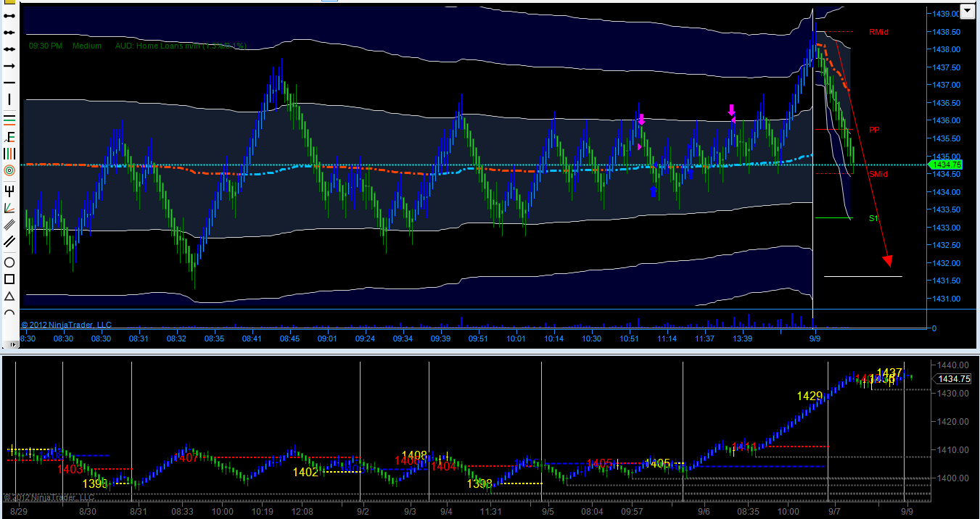Screen dimensions: 980x519
Task: Select the Regression Channel tool
Action: click(x=9, y=225)
